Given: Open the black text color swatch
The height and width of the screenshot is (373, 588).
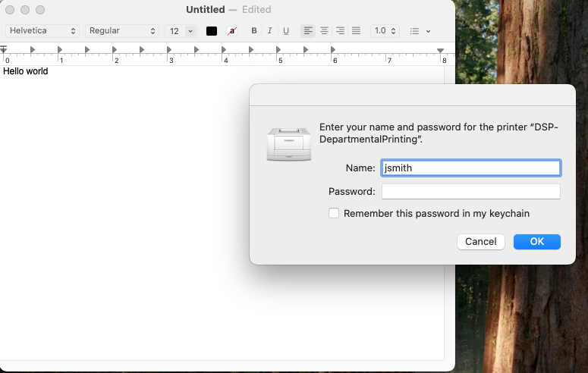Looking at the screenshot, I should (212, 31).
